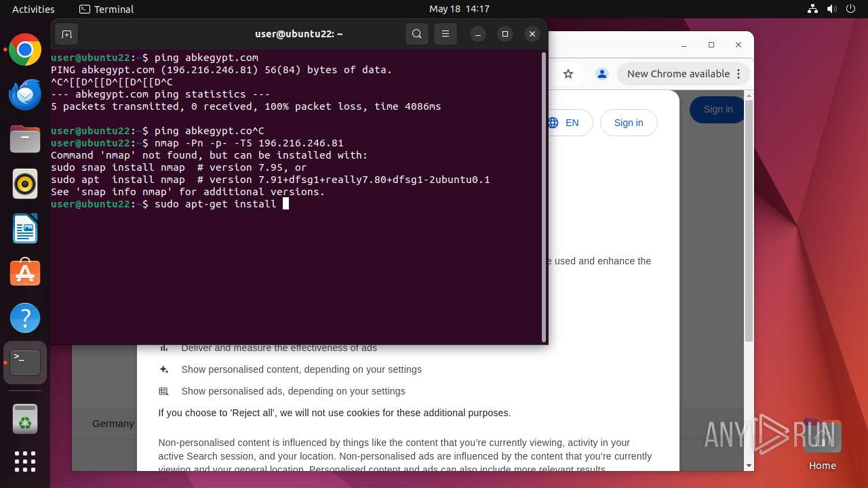The height and width of the screenshot is (488, 868).
Task: Click the terminal vertical scrollbar
Action: pyautogui.click(x=544, y=197)
